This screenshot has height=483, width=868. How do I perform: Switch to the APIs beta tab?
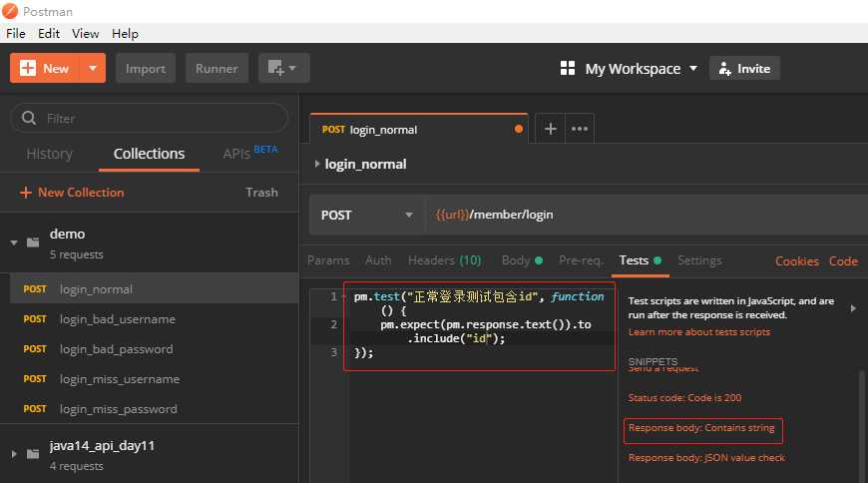tap(250, 153)
